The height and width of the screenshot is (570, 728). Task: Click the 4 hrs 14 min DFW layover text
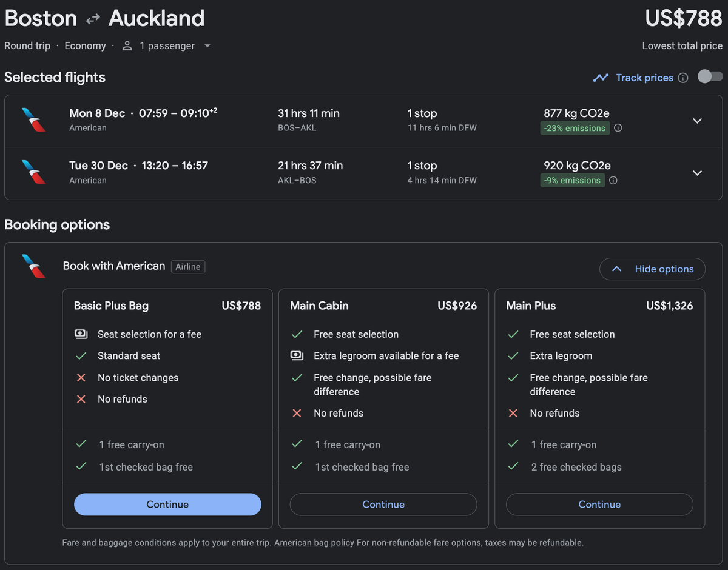442,180
